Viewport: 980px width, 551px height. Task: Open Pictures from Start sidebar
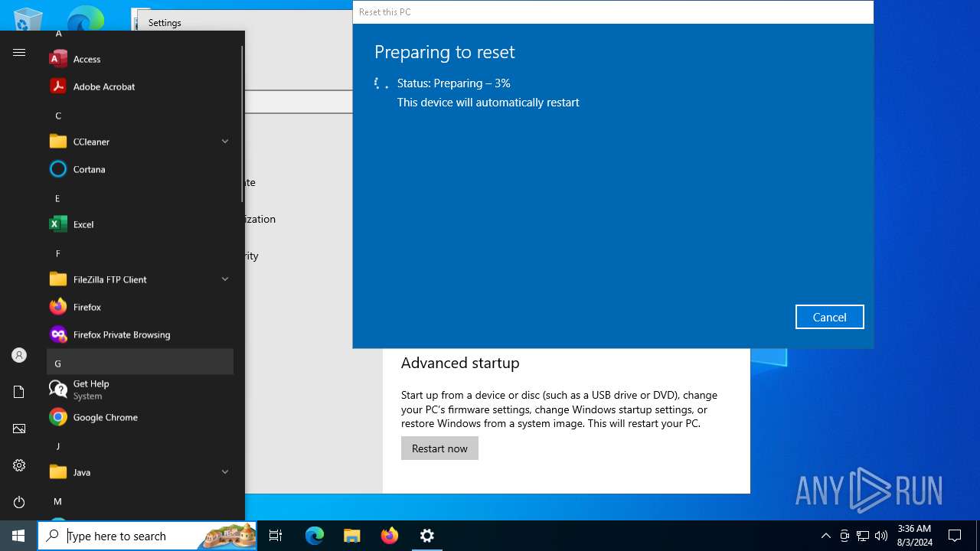tap(19, 429)
